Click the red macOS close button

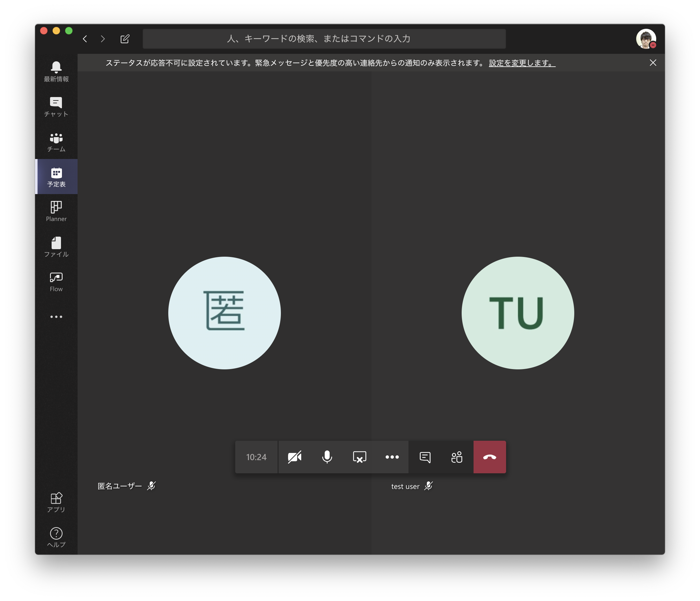pyautogui.click(x=44, y=31)
